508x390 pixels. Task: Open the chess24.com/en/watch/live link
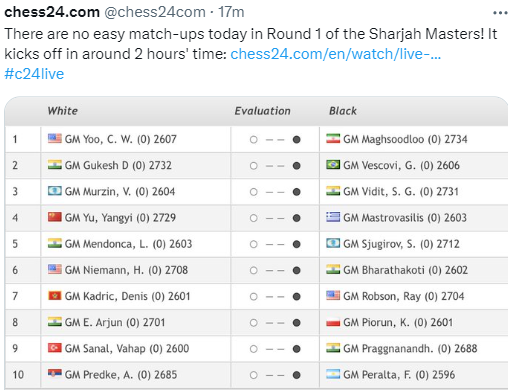point(336,54)
